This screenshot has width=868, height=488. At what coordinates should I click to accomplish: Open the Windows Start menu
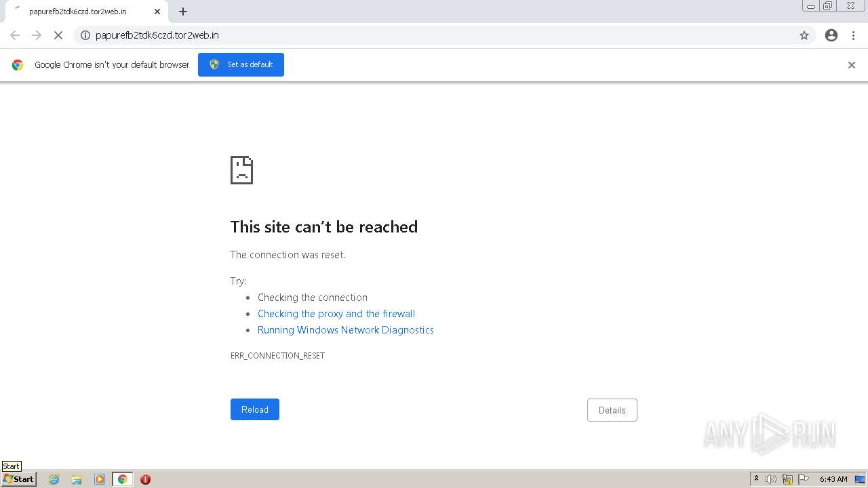pyautogui.click(x=19, y=479)
